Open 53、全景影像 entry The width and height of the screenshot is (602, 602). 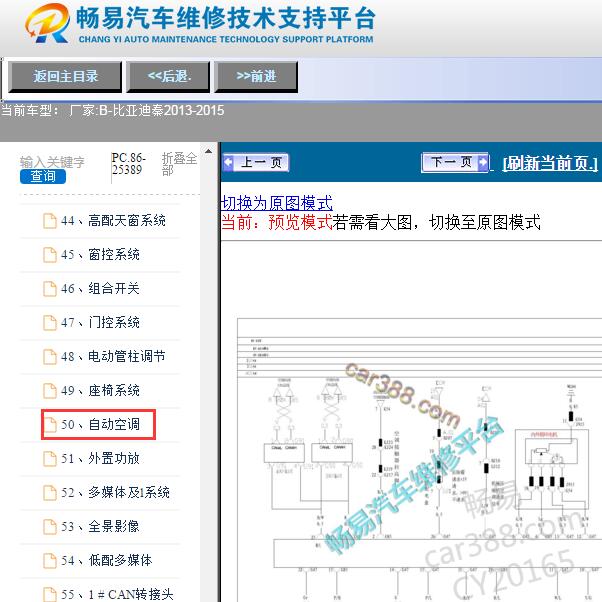point(100,526)
